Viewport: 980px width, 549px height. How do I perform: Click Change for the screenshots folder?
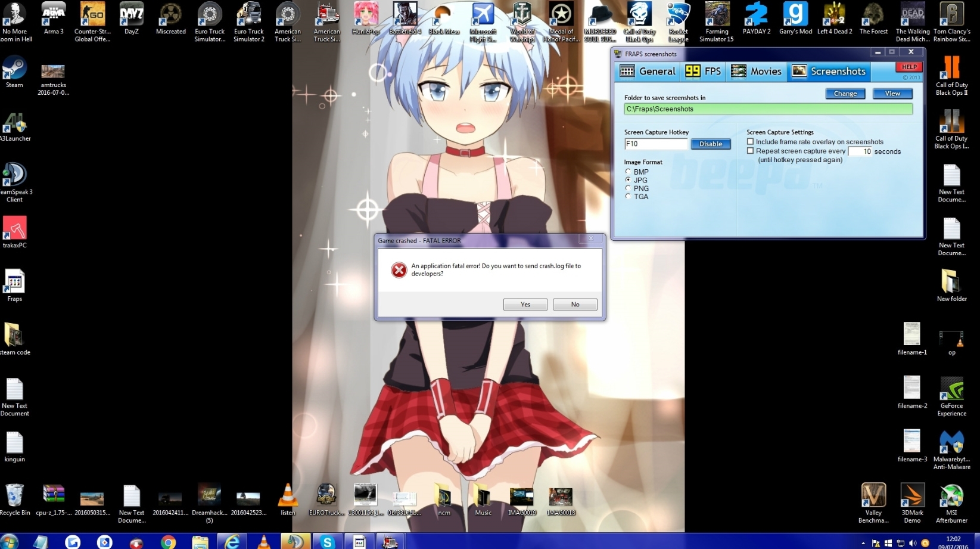pyautogui.click(x=845, y=94)
